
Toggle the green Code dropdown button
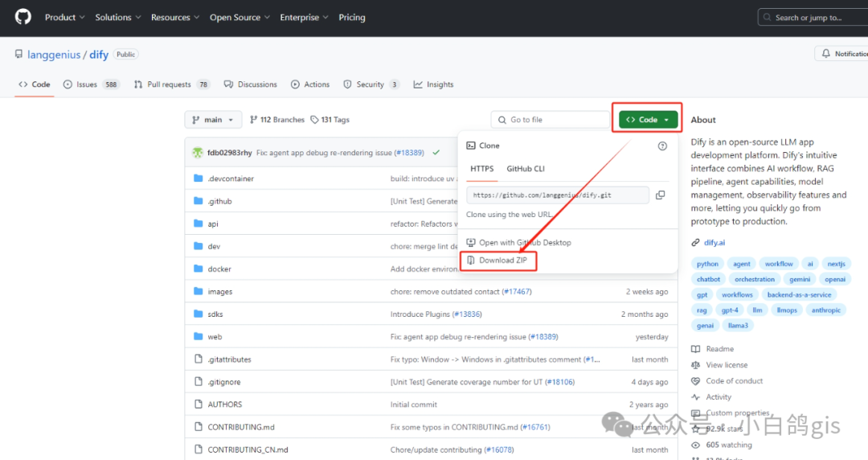[648, 120]
